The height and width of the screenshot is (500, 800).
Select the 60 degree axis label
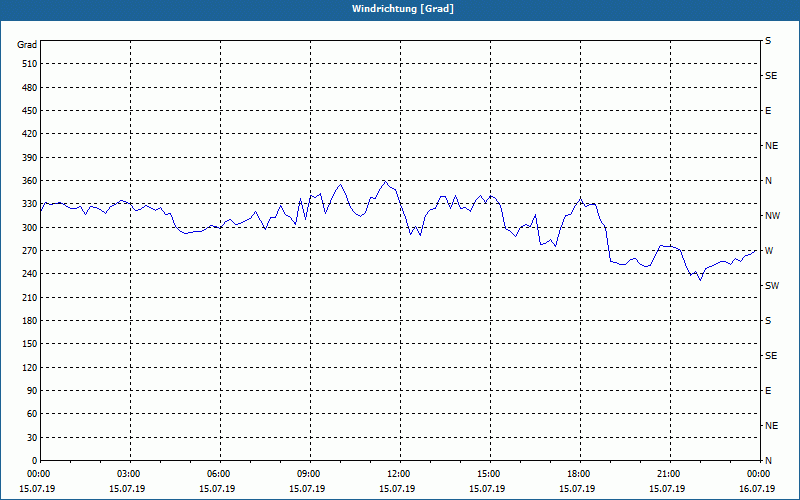click(32, 414)
